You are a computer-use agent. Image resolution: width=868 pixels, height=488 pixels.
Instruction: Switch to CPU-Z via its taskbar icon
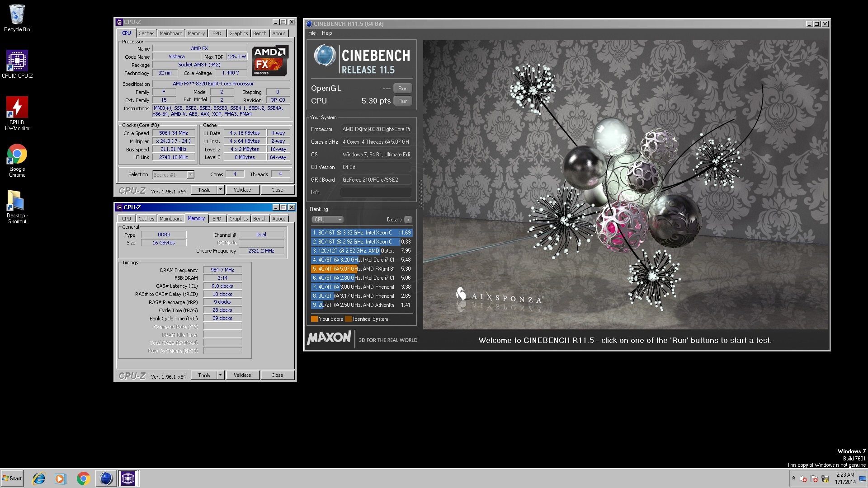coord(128,479)
